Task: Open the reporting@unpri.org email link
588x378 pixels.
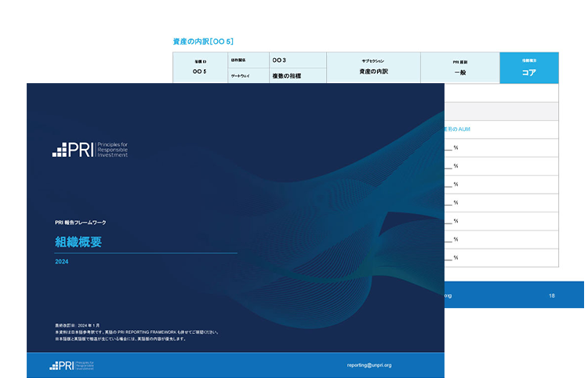Action: click(x=369, y=365)
